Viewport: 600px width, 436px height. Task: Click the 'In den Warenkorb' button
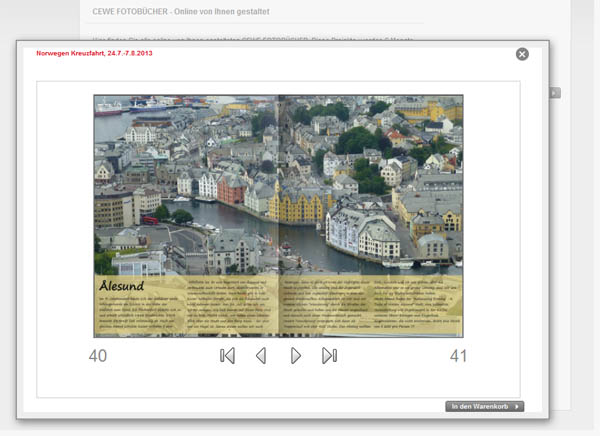point(484,406)
